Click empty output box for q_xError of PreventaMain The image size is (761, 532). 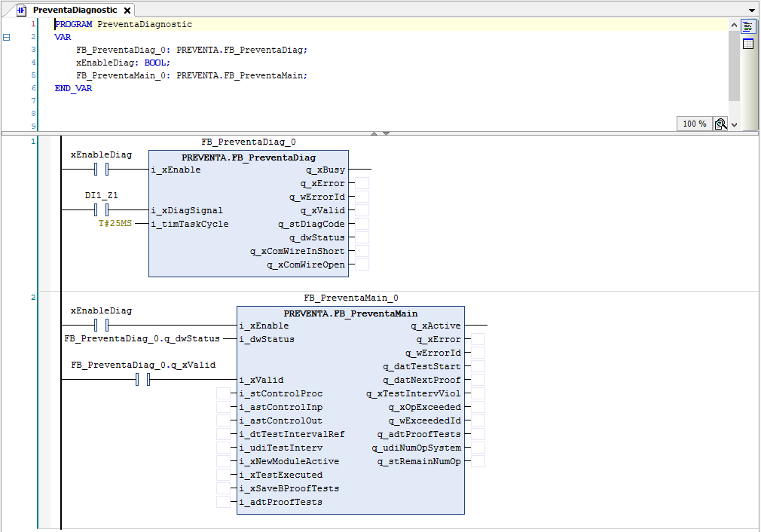[x=478, y=339]
